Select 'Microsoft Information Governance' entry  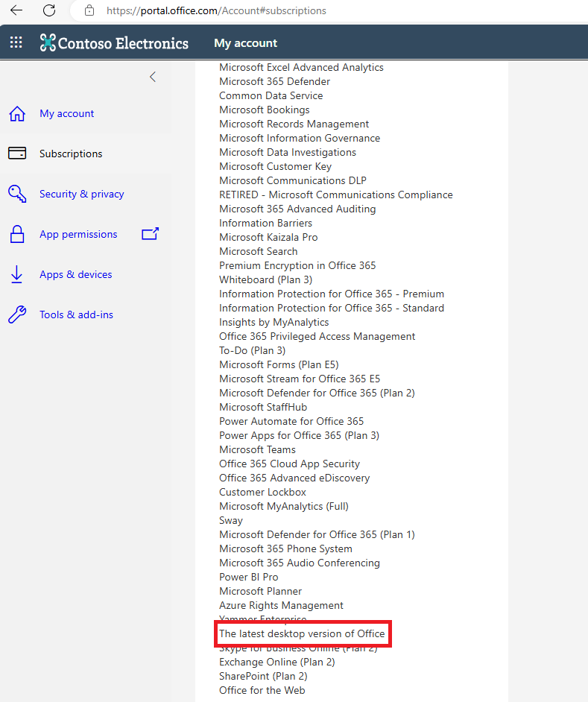tap(300, 139)
